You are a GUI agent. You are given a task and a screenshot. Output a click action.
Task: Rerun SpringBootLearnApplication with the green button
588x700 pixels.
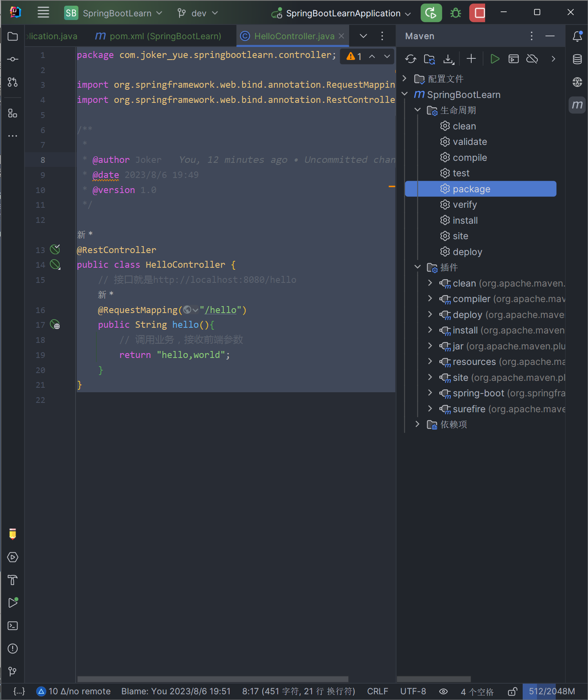pyautogui.click(x=431, y=13)
